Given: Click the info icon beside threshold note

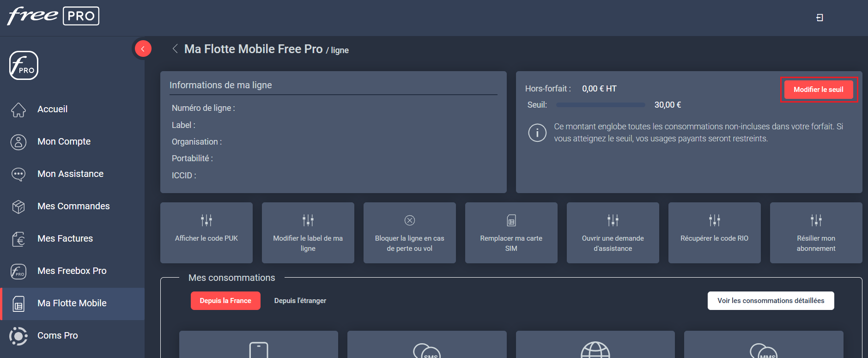Looking at the screenshot, I should click(x=537, y=133).
